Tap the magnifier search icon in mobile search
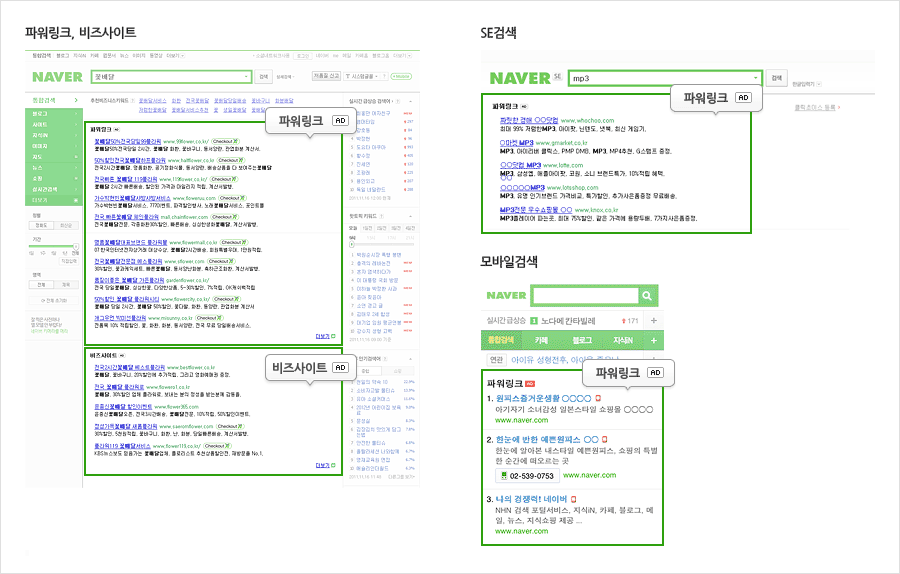The width and height of the screenshot is (900, 574). point(647,296)
